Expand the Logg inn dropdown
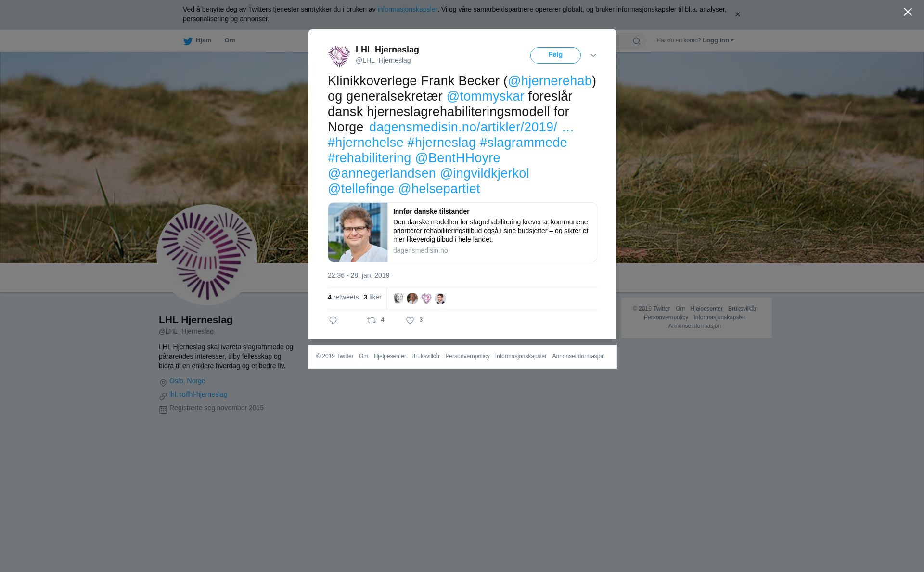Screen dimensions: 924x572 718,40
